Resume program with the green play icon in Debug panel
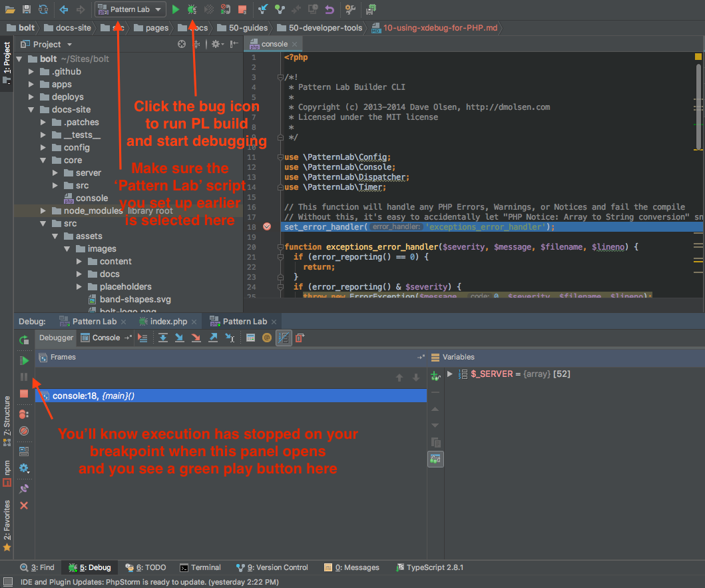 (24, 360)
